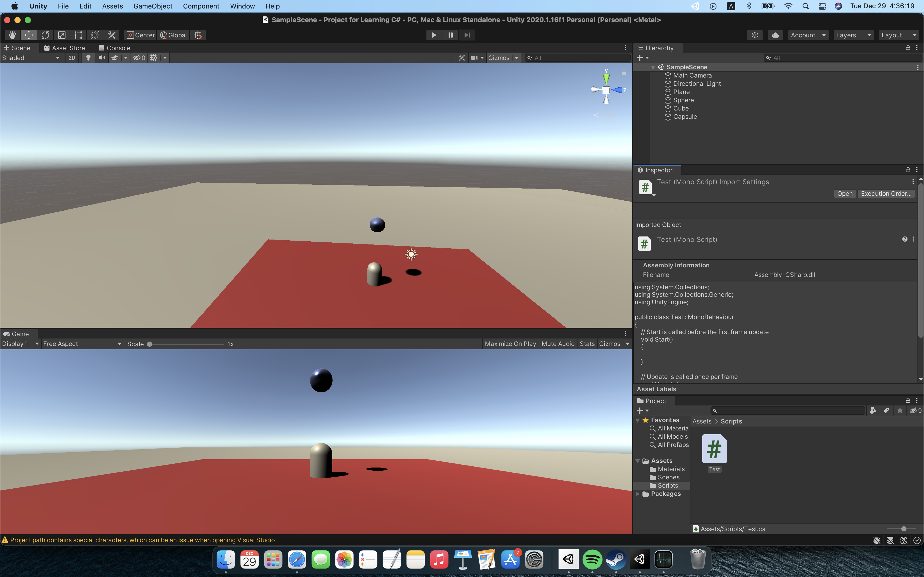924x577 pixels.
Task: Open the GameObject menu
Action: pos(153,6)
